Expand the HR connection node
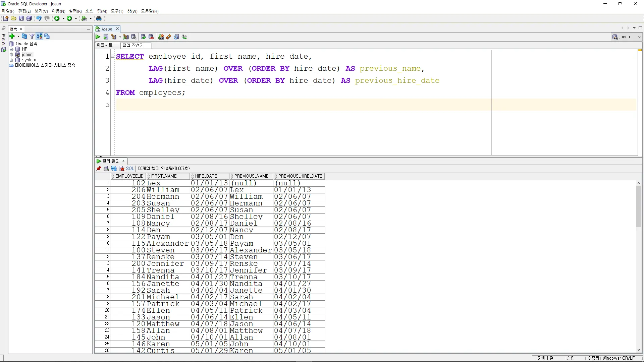Screen dimensions: 644x362 coord(11,49)
